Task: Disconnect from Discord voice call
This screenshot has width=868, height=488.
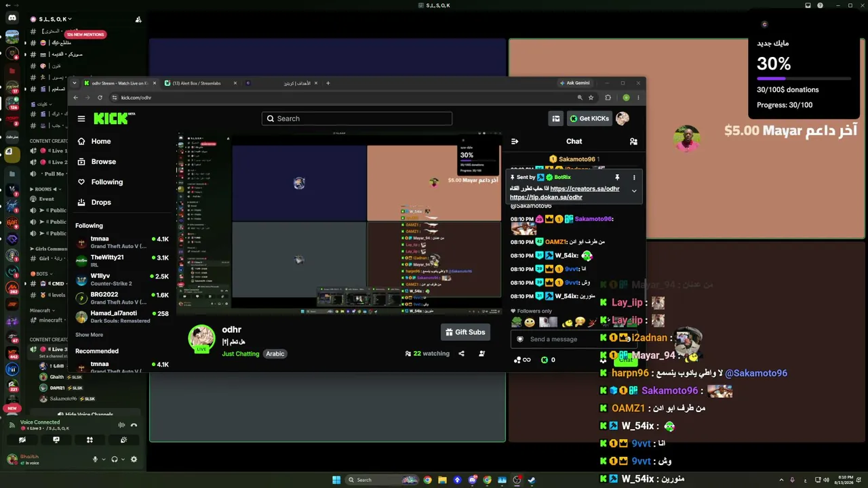Action: pos(134,425)
